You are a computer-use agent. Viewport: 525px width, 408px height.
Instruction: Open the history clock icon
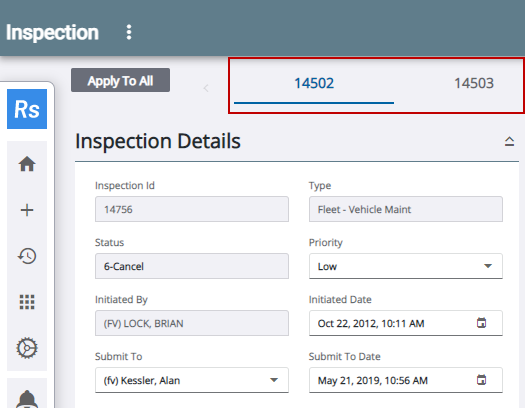coord(27,256)
